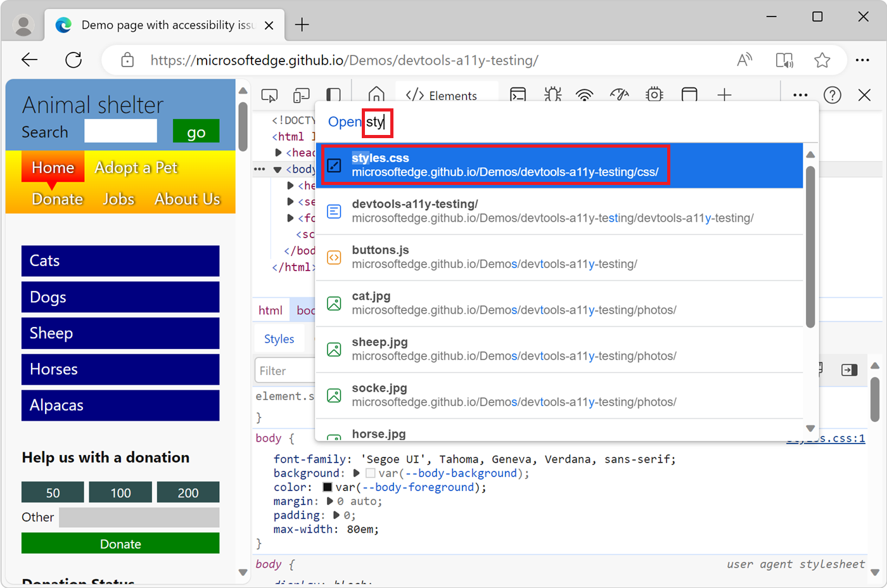Screen dimensions: 887x588
Task: Select the Styles tab
Action: click(x=279, y=338)
